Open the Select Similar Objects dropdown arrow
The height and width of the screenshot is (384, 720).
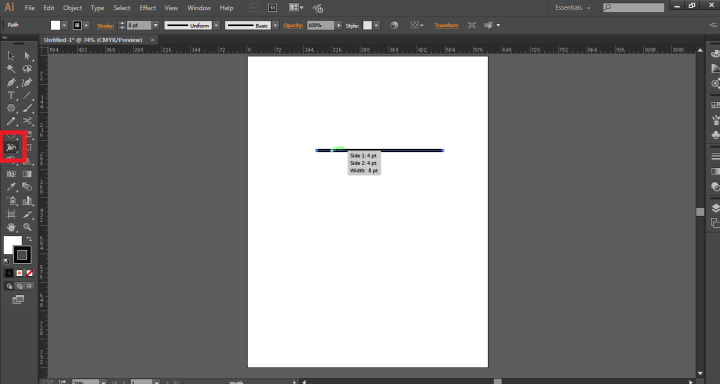click(498, 25)
